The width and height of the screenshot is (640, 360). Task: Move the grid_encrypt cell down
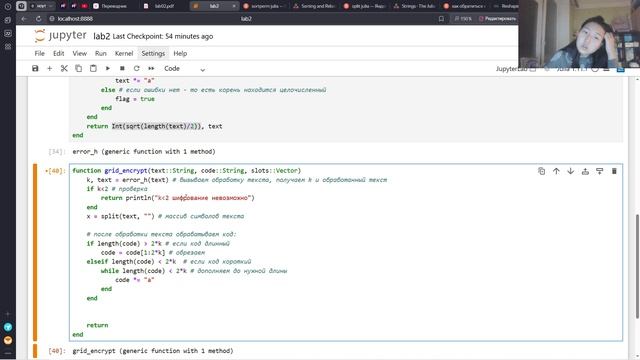coord(571,171)
